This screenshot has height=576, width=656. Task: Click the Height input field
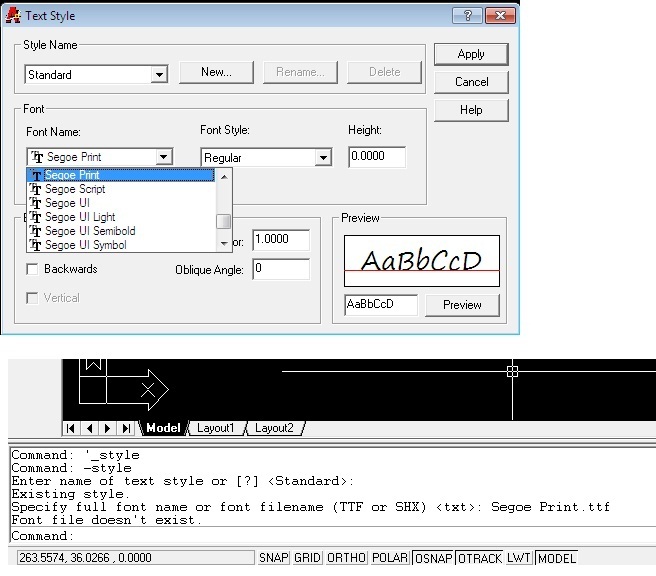click(x=377, y=157)
